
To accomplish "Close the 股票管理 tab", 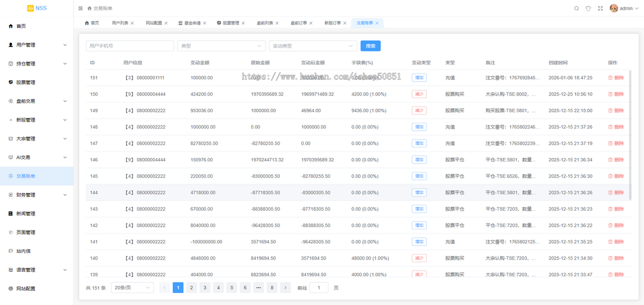I will 243,23.
